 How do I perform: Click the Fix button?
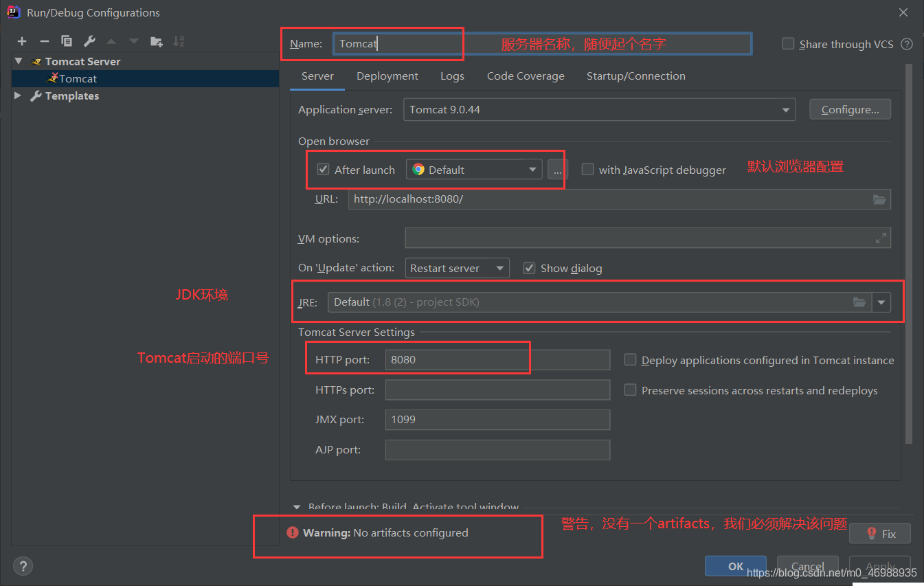(x=880, y=534)
